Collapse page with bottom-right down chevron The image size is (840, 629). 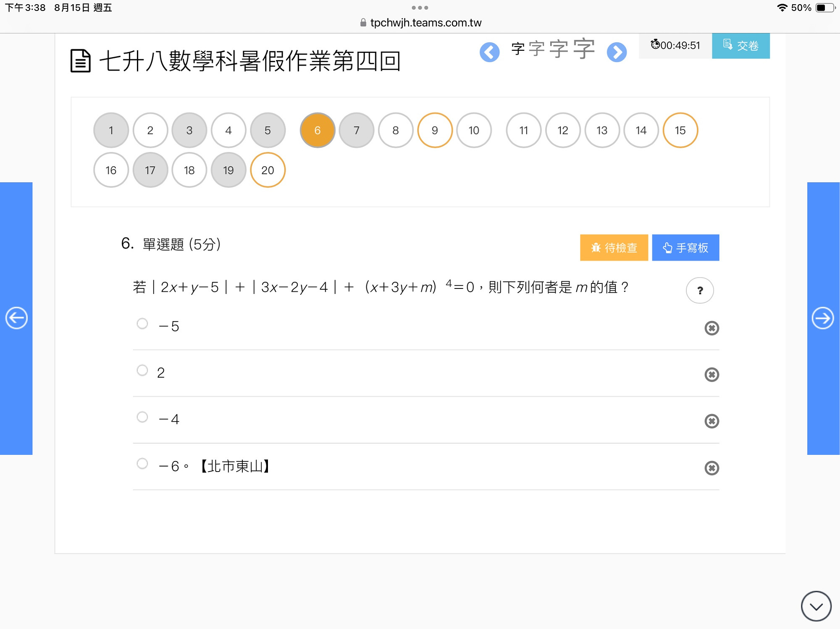point(816,606)
